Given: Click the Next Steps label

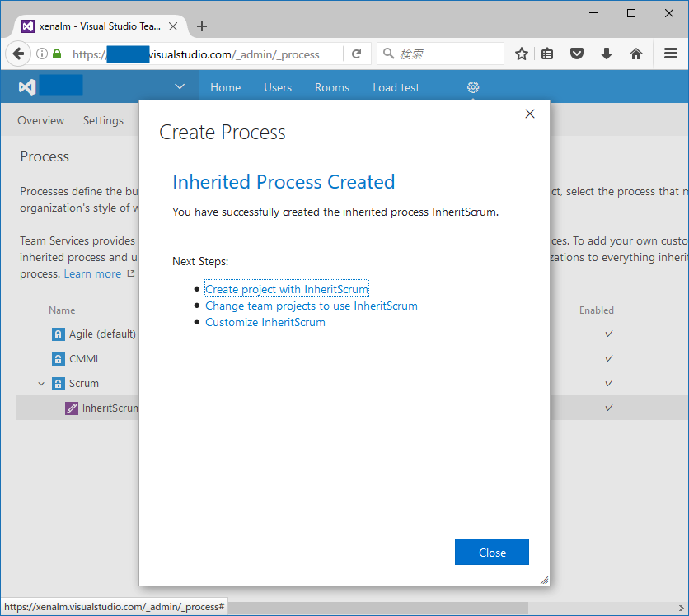Looking at the screenshot, I should click(x=200, y=261).
